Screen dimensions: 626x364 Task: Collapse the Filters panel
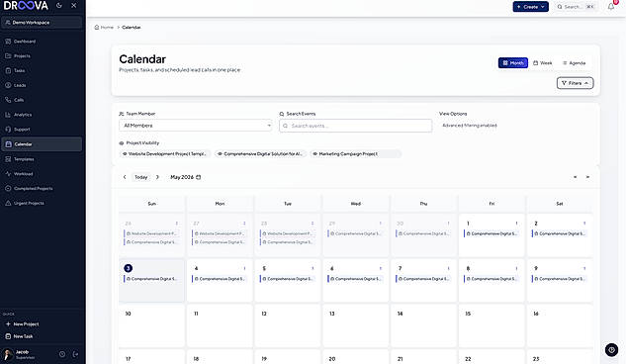(575, 83)
